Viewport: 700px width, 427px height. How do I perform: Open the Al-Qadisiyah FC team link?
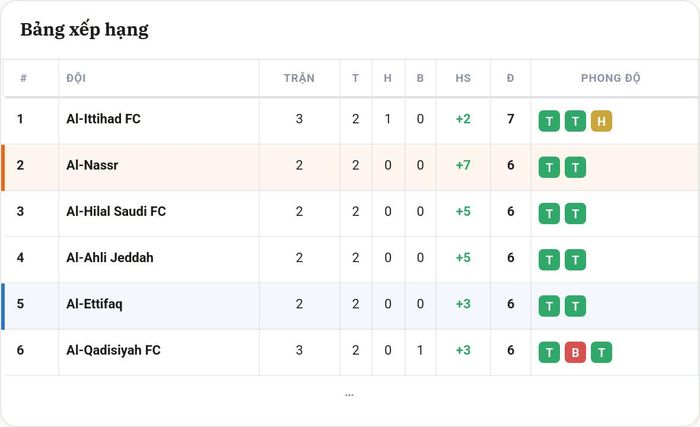point(113,350)
